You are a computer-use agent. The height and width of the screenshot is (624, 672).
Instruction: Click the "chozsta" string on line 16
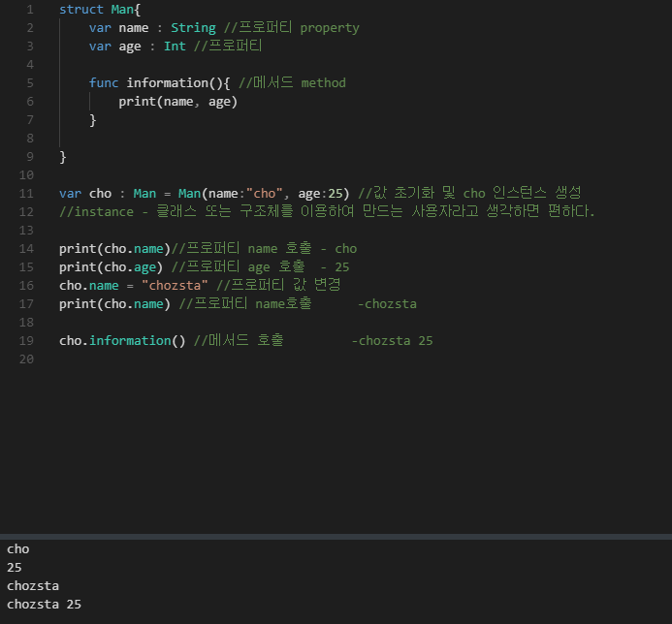pos(175,286)
